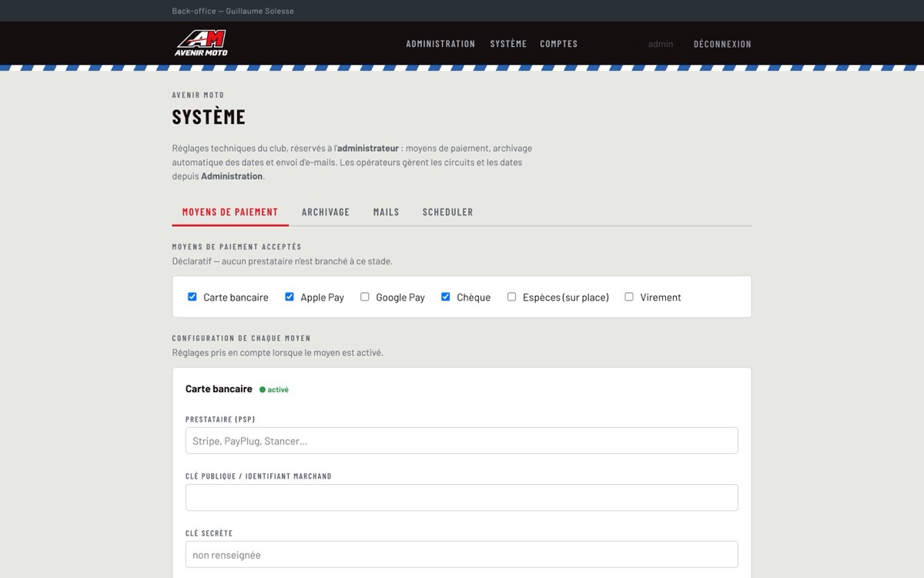The image size is (924, 578).
Task: Switch to the Archivage tab
Action: tap(326, 212)
